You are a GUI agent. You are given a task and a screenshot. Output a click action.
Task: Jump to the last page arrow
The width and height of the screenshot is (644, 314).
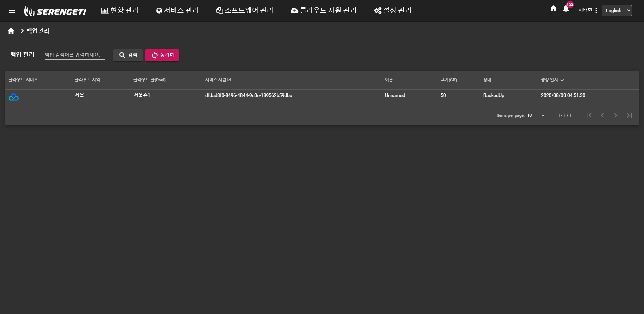tap(629, 115)
